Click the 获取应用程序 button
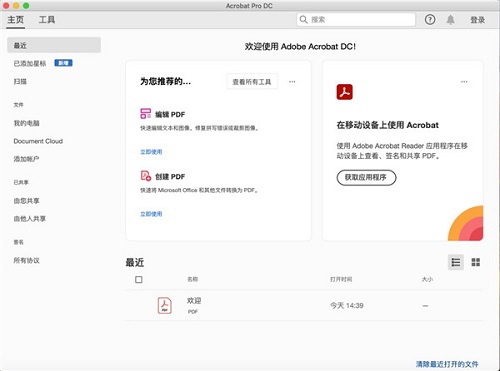The width and height of the screenshot is (500, 371). (366, 177)
